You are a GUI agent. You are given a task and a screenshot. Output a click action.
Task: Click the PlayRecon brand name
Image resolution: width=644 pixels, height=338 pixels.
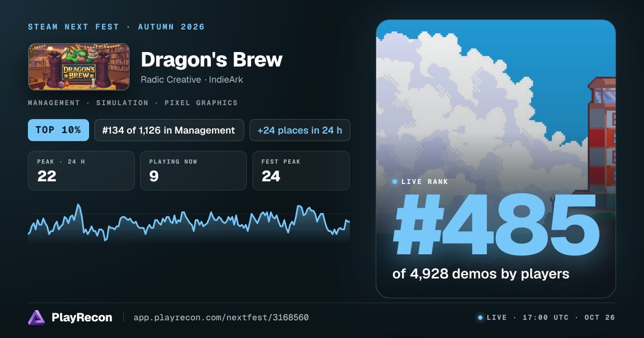(x=82, y=318)
